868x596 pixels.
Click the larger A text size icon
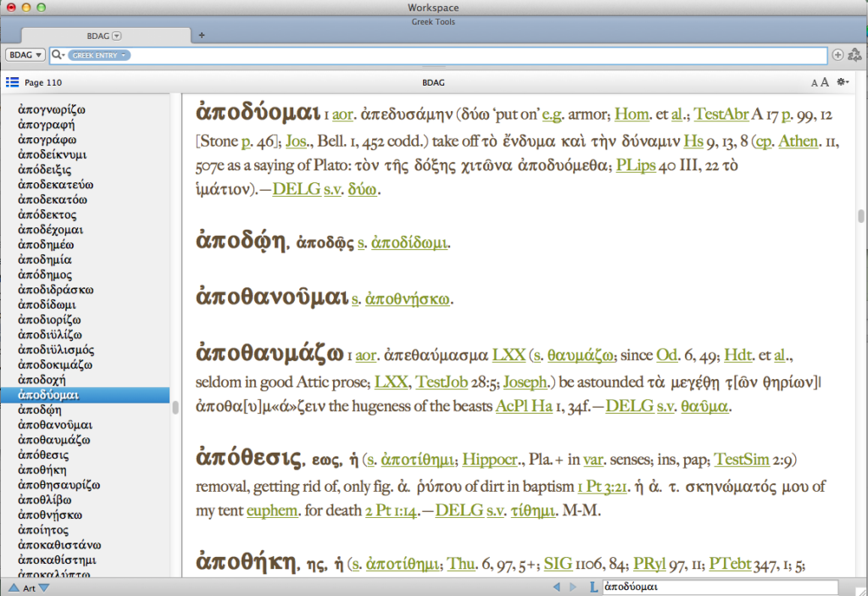tap(824, 82)
